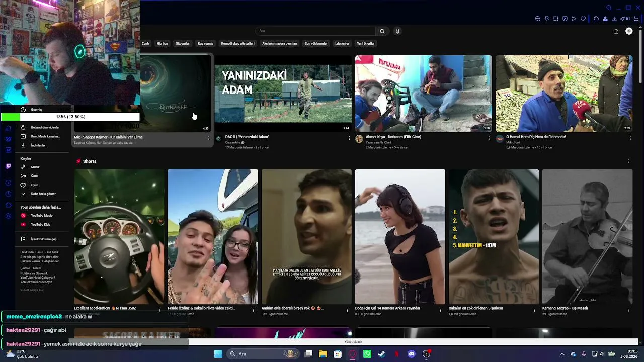Open WhatsApp from the taskbar
Screen dimensions: 644x362
click(x=367, y=354)
